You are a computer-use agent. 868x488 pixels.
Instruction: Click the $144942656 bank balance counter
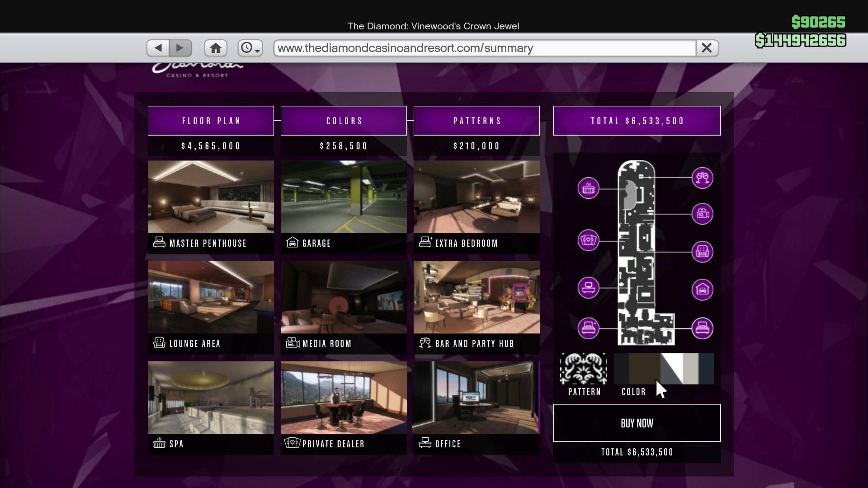801,40
